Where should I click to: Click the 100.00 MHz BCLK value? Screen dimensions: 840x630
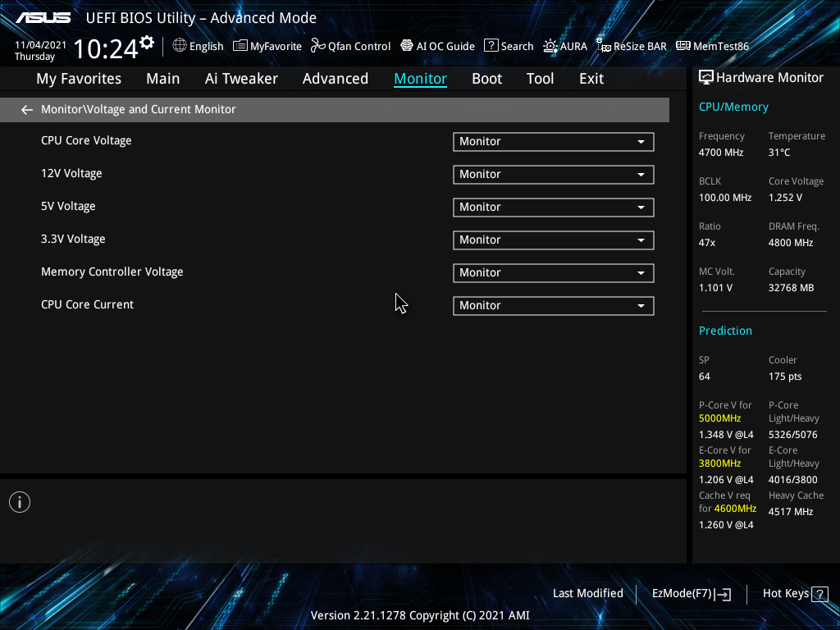[x=725, y=198]
